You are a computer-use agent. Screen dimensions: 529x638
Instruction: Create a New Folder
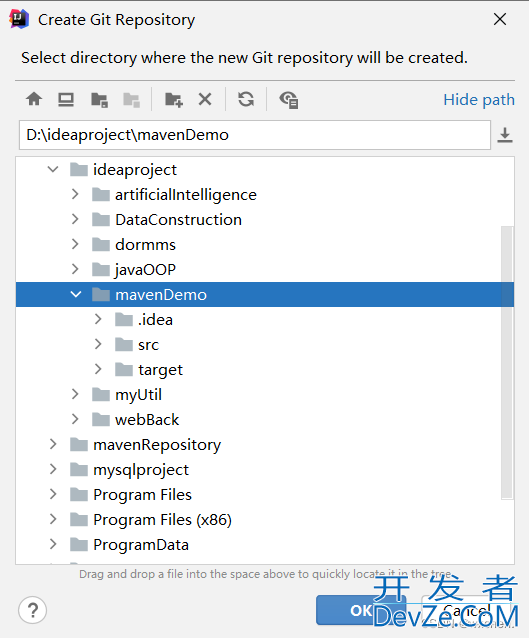(x=174, y=99)
